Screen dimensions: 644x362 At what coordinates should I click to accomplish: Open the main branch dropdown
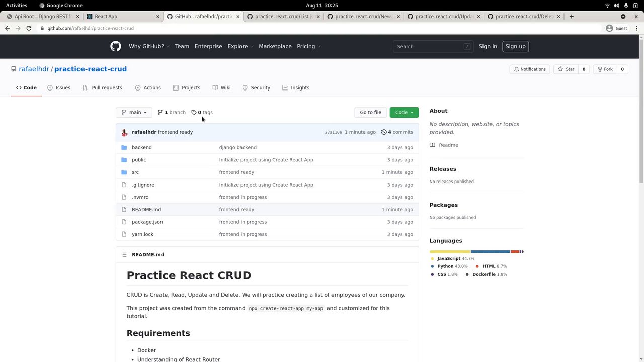tap(134, 112)
